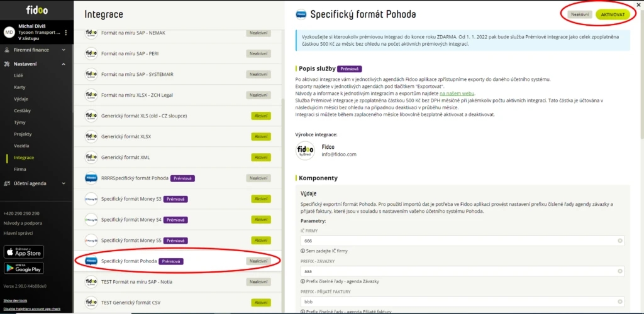Click the Fidoo manufacturer logo
Screen dimensions: 644x314
305,151
